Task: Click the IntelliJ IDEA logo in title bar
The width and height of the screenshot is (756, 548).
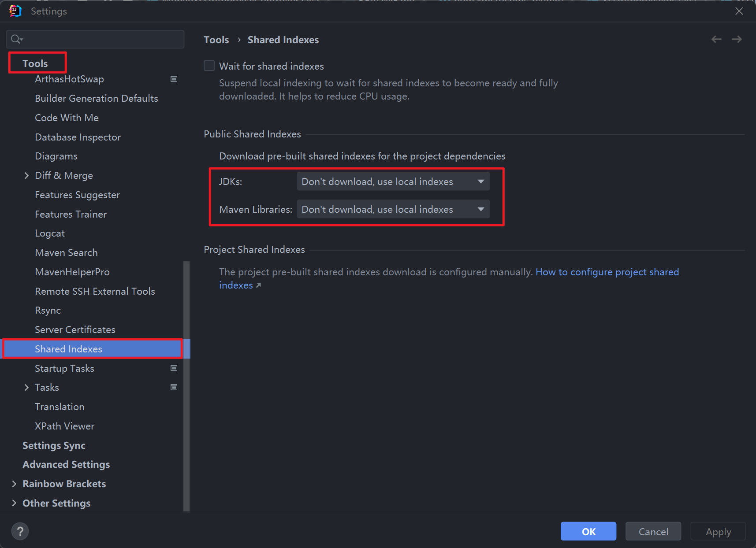Action: click(15, 11)
